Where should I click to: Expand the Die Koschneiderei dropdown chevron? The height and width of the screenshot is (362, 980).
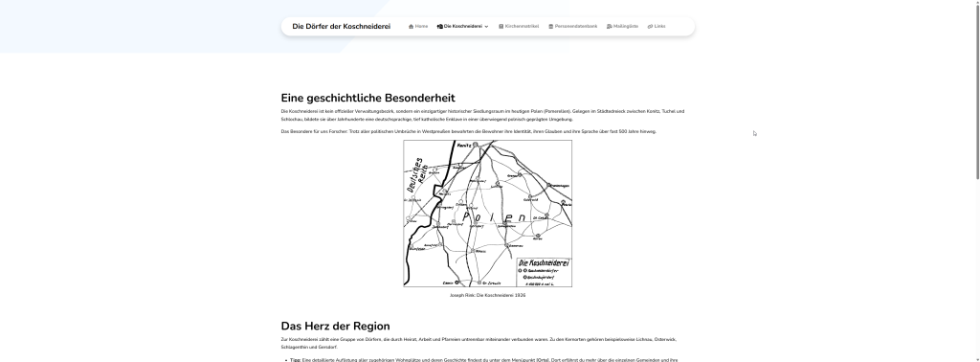486,26
